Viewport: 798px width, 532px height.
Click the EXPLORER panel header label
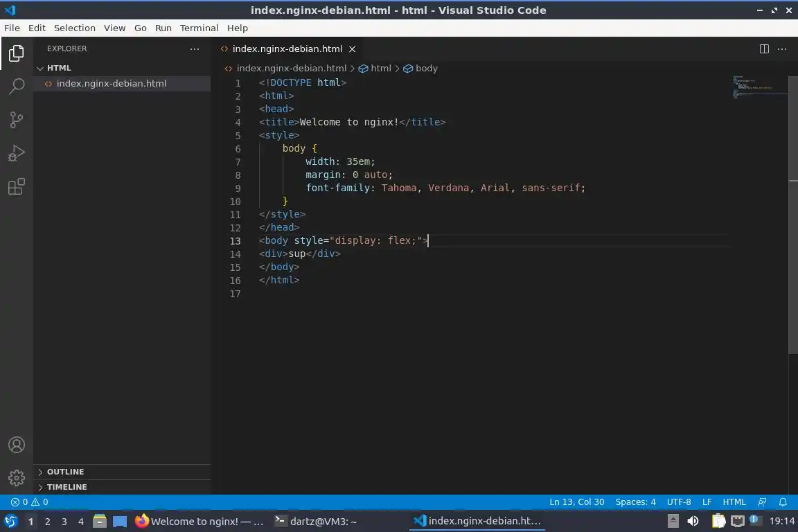coord(66,49)
